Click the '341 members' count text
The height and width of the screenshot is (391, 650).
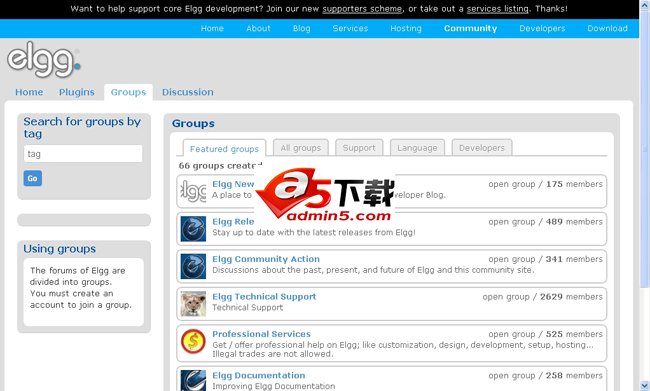coord(574,259)
